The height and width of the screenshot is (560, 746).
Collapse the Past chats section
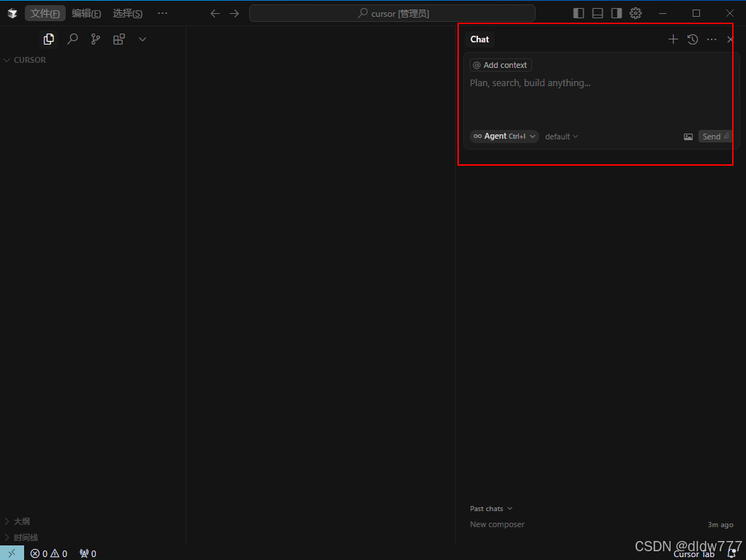click(x=492, y=509)
